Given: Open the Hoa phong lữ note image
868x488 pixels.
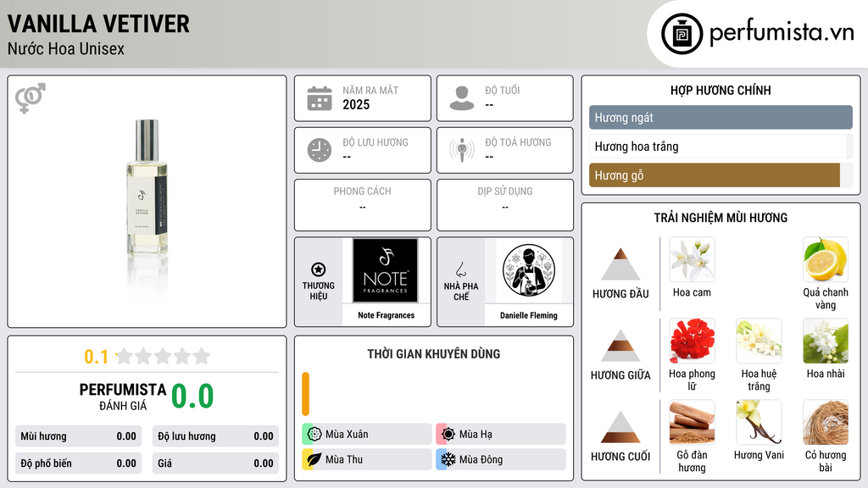Looking at the screenshot, I should tap(692, 341).
